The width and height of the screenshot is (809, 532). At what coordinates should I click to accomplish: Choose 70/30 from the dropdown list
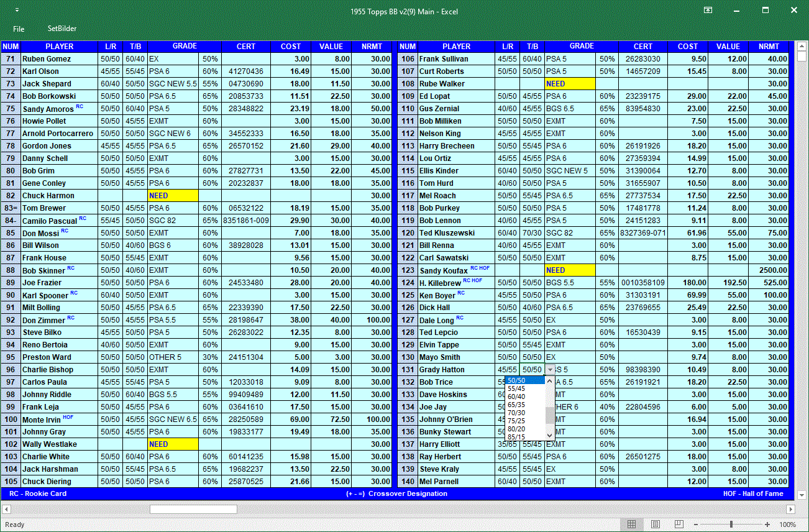pyautogui.click(x=525, y=413)
